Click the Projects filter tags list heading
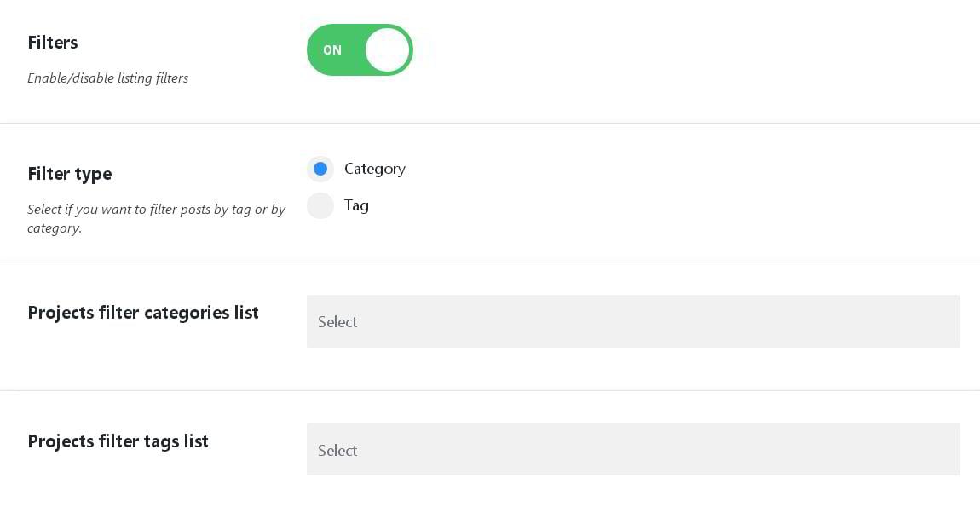980x507 pixels. [x=118, y=441]
